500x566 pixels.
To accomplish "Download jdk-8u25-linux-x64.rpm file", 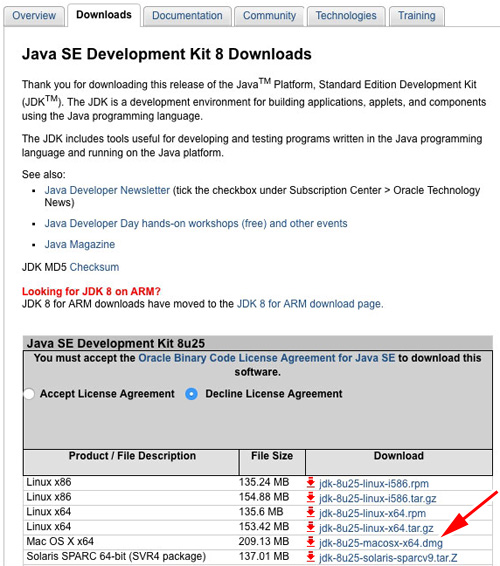I will [372, 513].
